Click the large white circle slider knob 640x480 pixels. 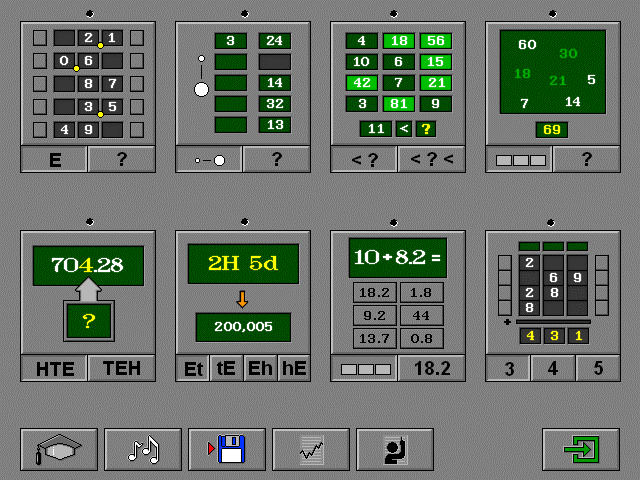point(201,89)
